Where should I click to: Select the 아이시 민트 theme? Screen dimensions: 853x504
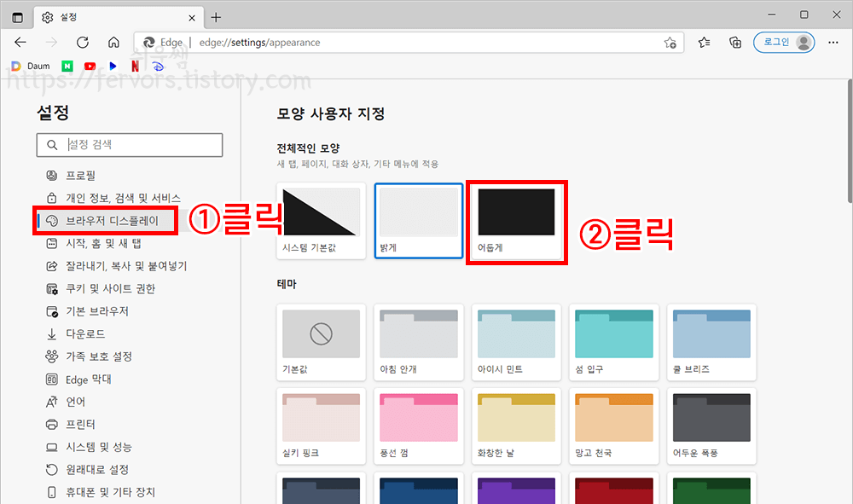pos(516,343)
